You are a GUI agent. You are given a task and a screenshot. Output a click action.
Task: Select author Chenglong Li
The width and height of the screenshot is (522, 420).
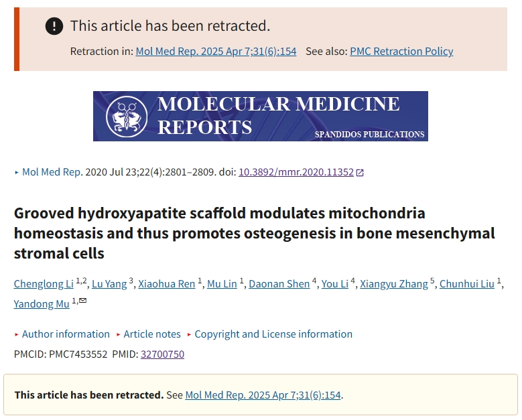pos(44,284)
